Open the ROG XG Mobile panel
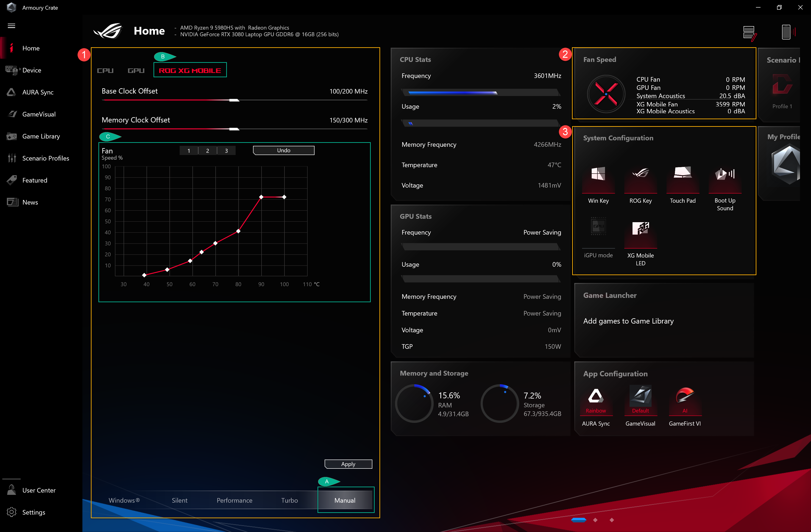This screenshot has width=811, height=532. (190, 70)
